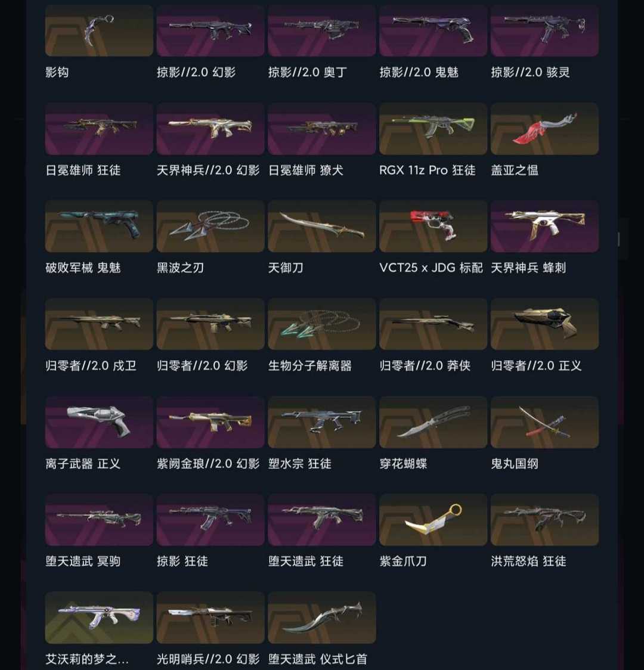
Task: Select the 归零者//2.0 正义 pistol skin
Action: click(x=544, y=324)
